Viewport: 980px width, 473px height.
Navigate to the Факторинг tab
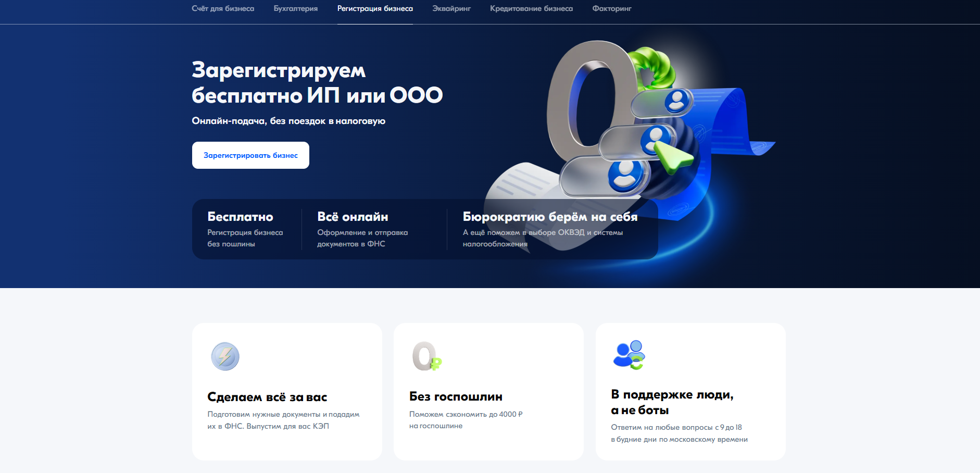[x=611, y=9]
